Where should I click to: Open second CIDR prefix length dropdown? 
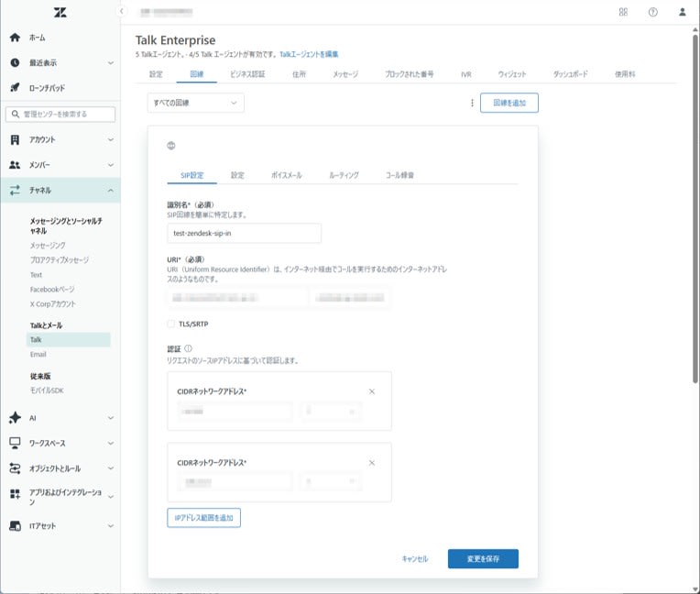(332, 481)
